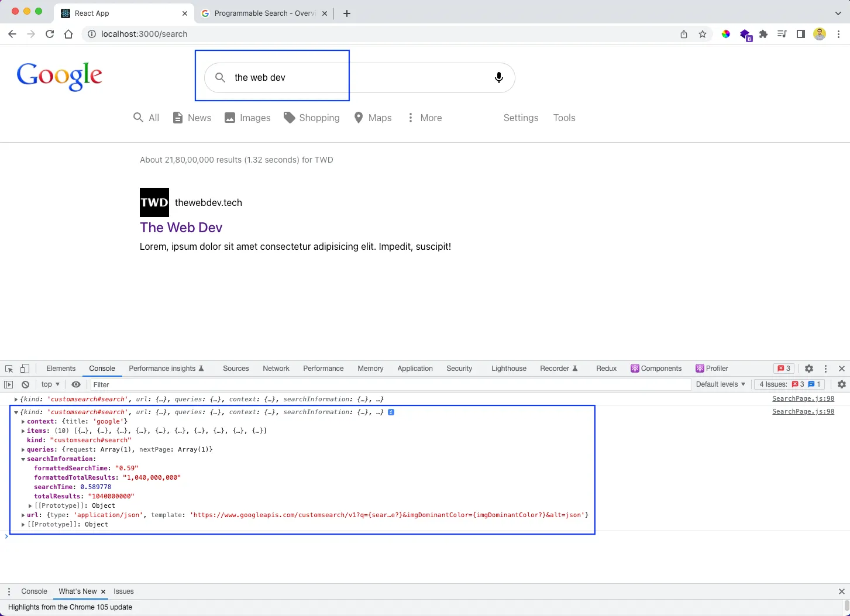Open a new browser tab

coord(347,13)
